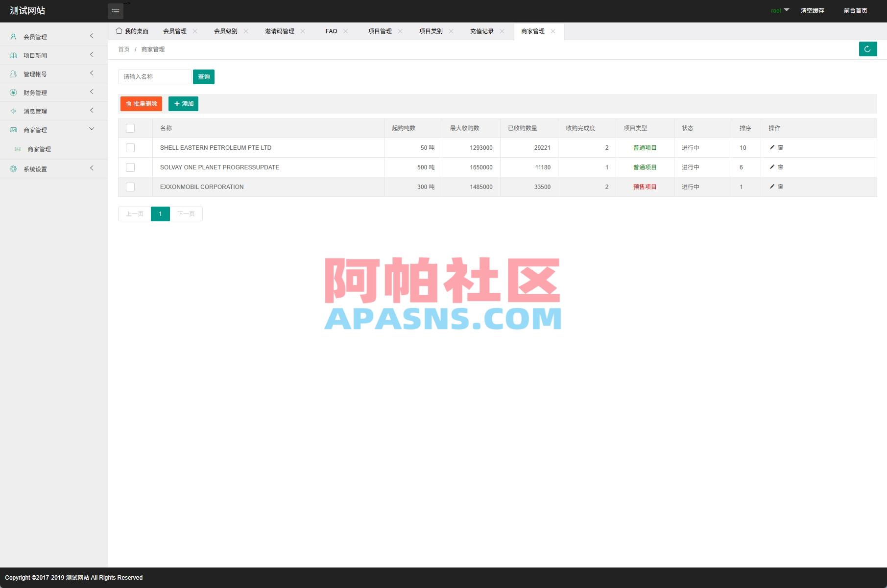Edit the SHELL EASTERN PETROLEUM entry via pencil icon
This screenshot has height=588, width=887.
pyautogui.click(x=771, y=147)
